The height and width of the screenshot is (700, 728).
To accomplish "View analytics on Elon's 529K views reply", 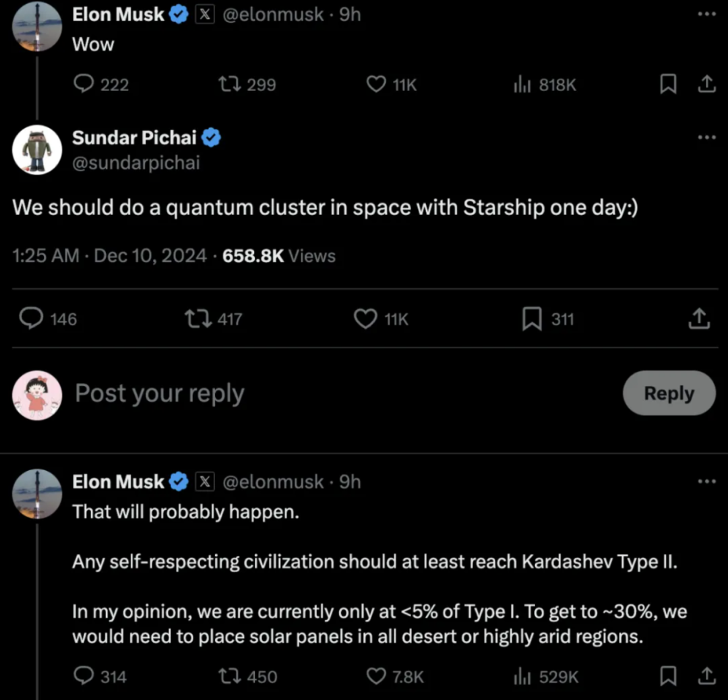I will tap(522, 676).
